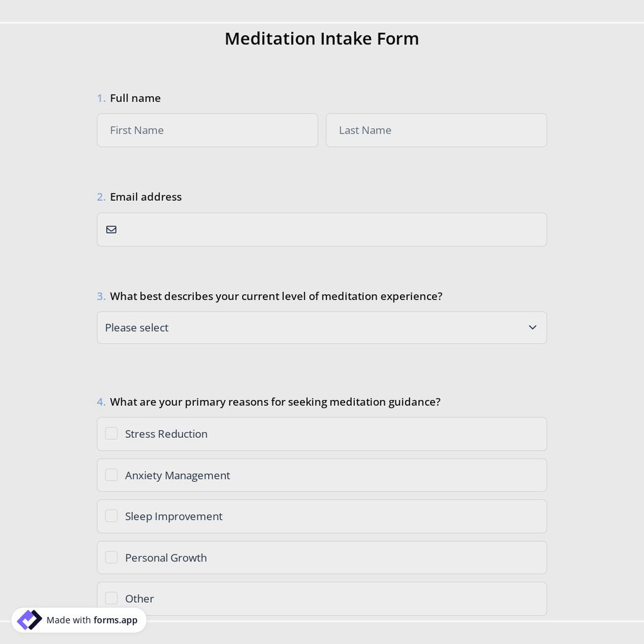This screenshot has width=644, height=644.
Task: Select the Stress Reduction option row
Action: tap(322, 433)
